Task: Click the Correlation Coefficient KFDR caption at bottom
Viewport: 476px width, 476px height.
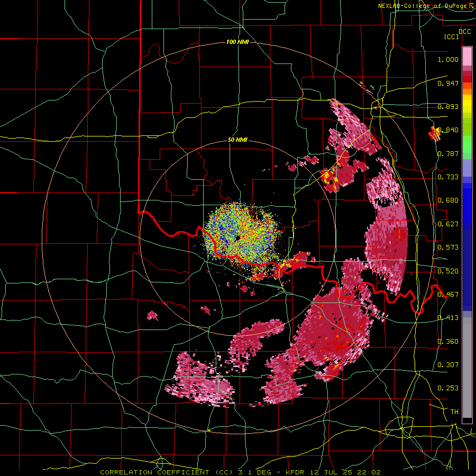Action: click(x=240, y=472)
